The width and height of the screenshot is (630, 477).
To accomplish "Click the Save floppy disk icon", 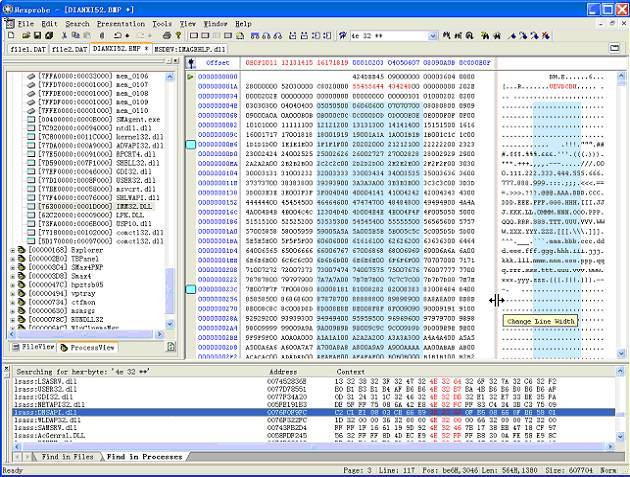I will [x=37, y=36].
